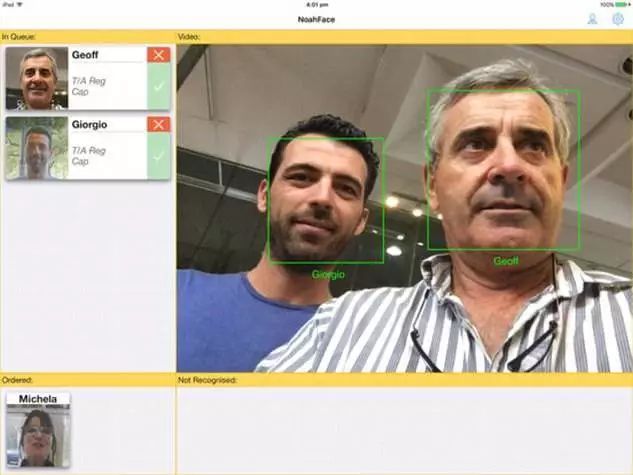Tap the battery indicator in status bar
633x475 pixels.
click(x=620, y=4)
